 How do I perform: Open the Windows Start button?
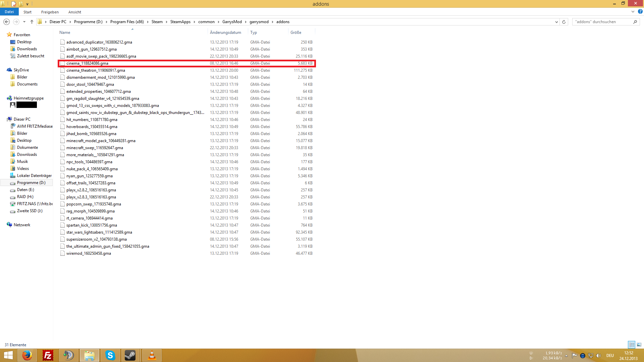pos(8,355)
